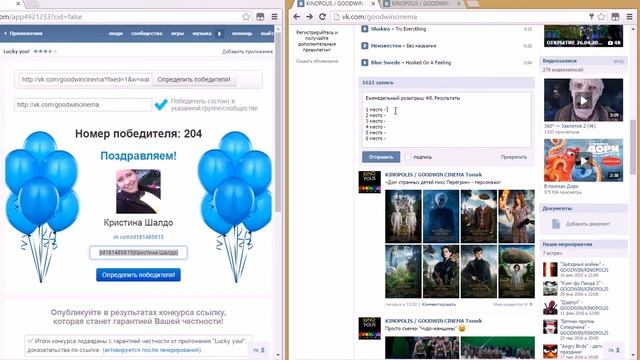Open the Добавить документ link
This screenshot has width=640, height=360.
click(588, 224)
